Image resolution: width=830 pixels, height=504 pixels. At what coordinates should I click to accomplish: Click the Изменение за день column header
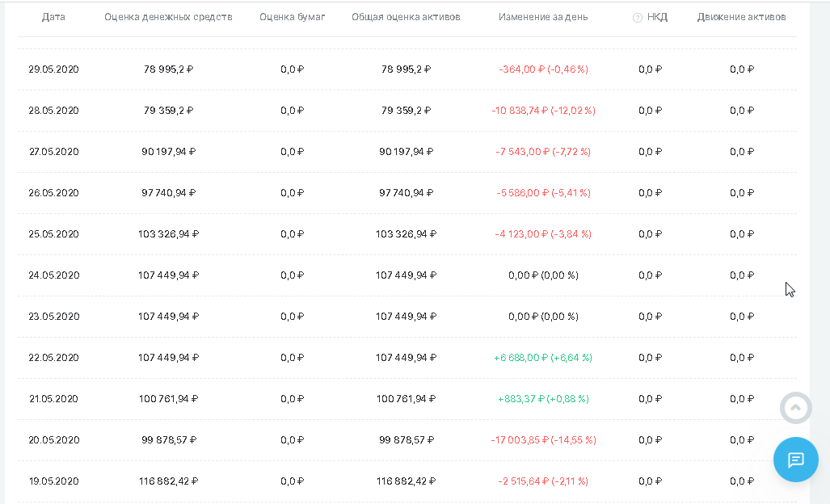(x=543, y=17)
